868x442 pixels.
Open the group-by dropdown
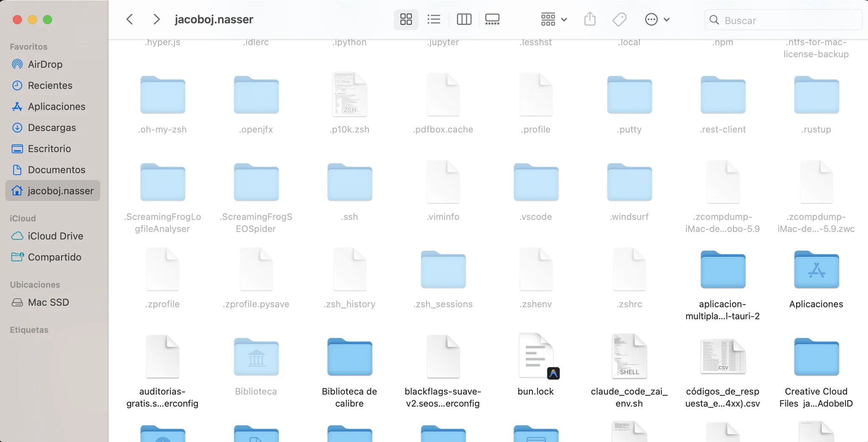coord(554,19)
